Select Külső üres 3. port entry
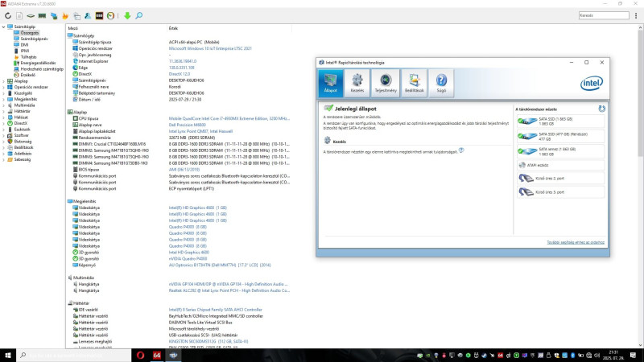Image resolution: width=644 pixels, height=362 pixels. pyautogui.click(x=560, y=192)
